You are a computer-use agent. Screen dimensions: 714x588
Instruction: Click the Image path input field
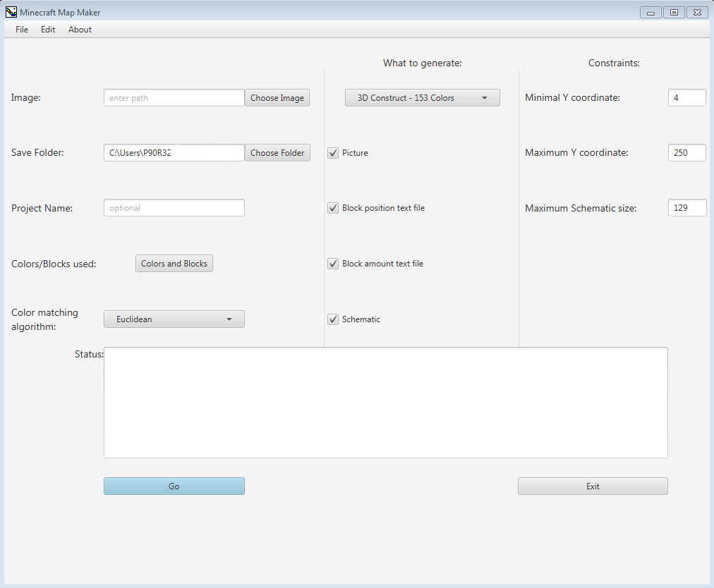[174, 98]
